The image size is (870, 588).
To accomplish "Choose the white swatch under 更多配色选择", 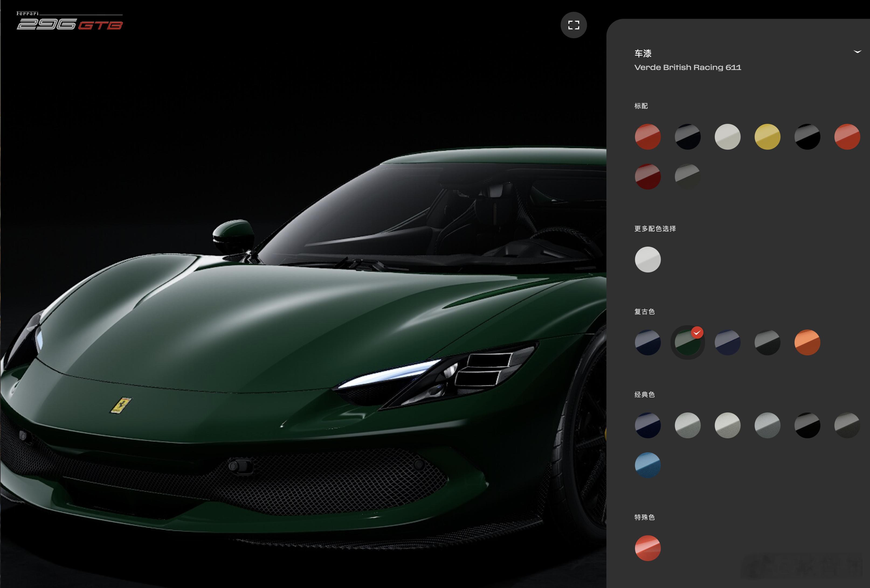I will tap(648, 260).
